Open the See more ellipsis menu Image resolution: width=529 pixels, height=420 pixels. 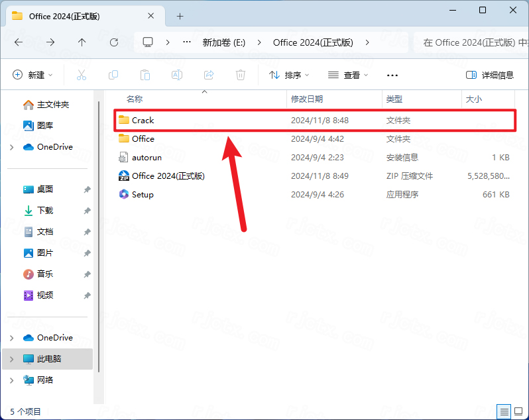click(x=392, y=75)
